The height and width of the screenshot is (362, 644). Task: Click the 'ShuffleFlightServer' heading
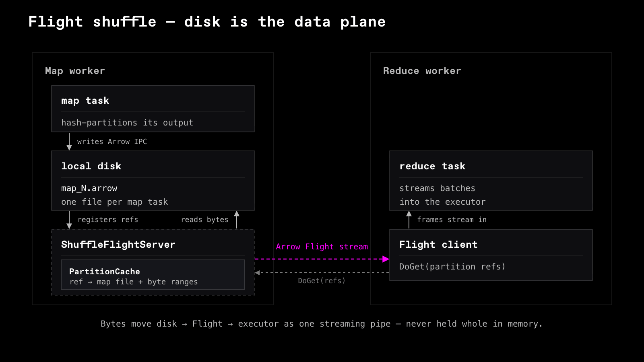(118, 245)
